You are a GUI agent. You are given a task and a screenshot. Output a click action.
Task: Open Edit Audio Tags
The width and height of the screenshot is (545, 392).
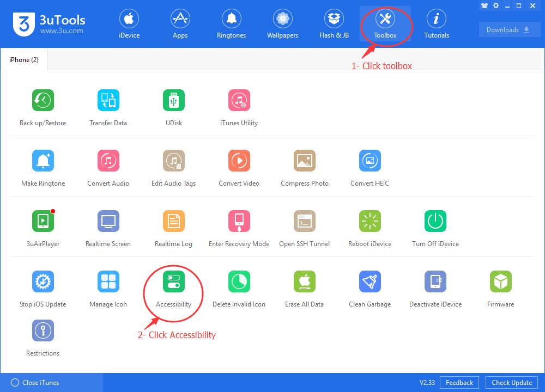(174, 161)
